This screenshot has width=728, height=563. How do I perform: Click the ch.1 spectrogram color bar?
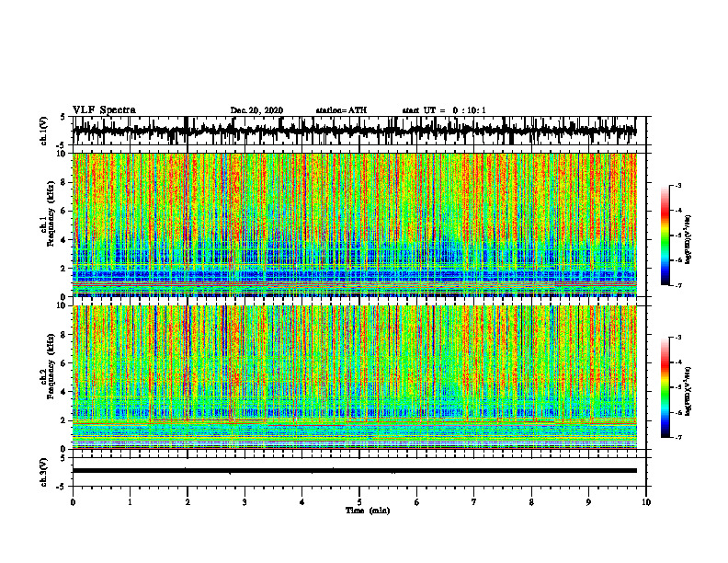[665, 236]
